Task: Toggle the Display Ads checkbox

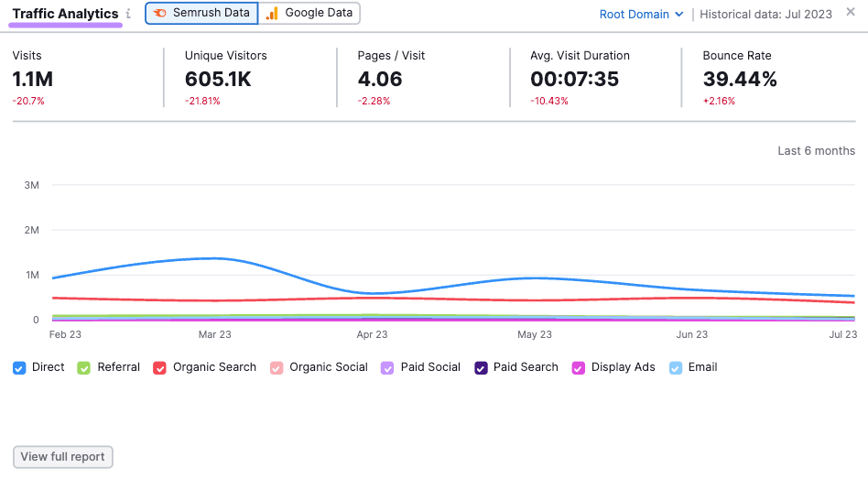Action: 579,367
